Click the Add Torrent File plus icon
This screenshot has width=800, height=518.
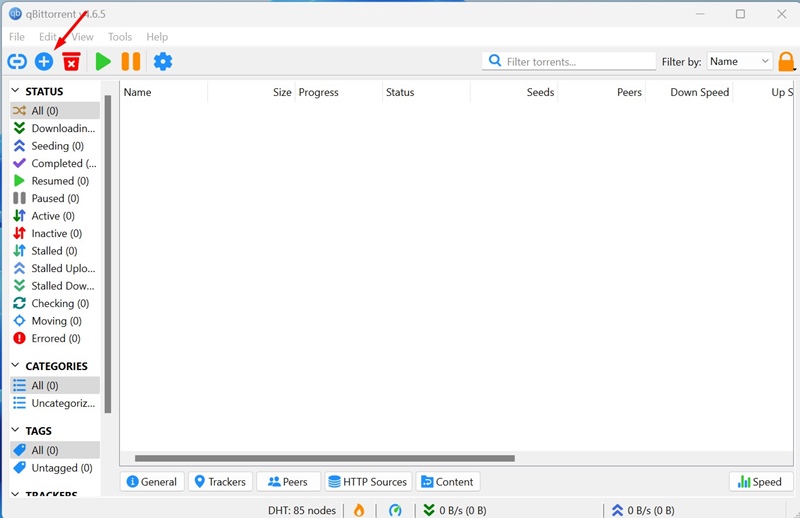coord(44,62)
